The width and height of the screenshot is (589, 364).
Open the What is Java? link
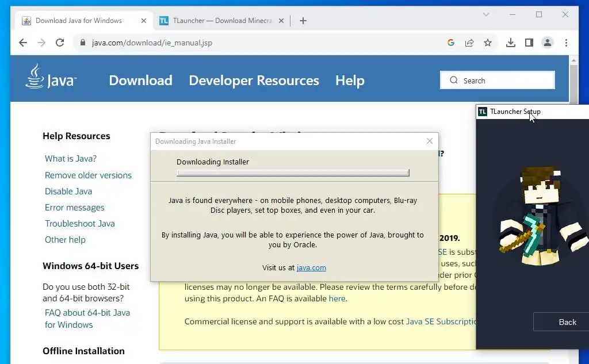(x=71, y=159)
